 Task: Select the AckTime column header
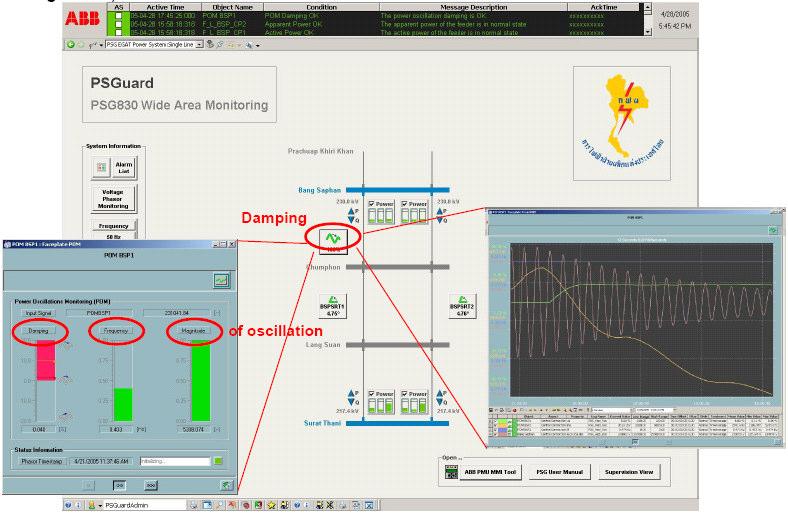[x=604, y=7]
